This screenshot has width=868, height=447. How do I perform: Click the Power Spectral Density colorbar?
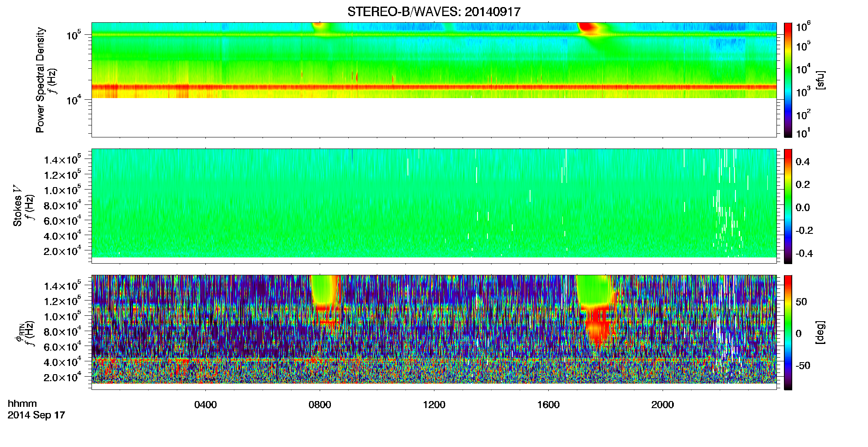[788, 80]
